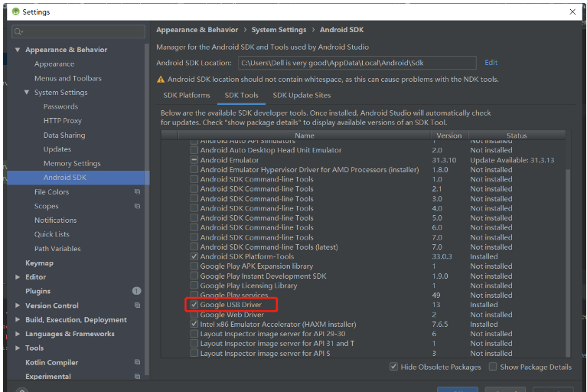
Task: Sort table by Version column header
Action: [x=449, y=136]
